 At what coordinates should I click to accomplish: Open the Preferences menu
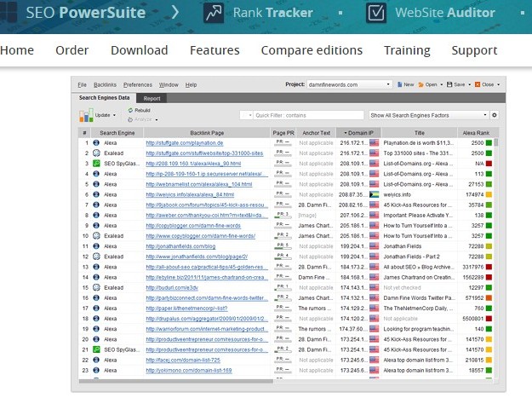(x=138, y=85)
